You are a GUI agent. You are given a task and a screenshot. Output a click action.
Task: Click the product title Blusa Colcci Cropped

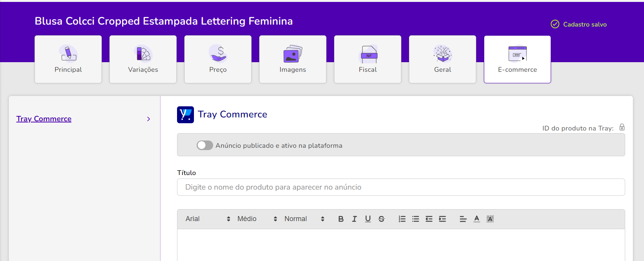164,21
